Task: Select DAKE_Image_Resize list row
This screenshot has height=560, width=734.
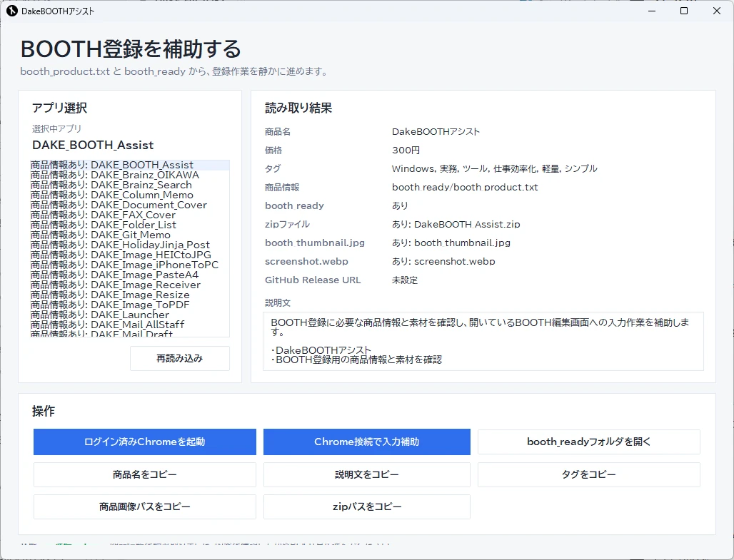Action: pos(130,295)
